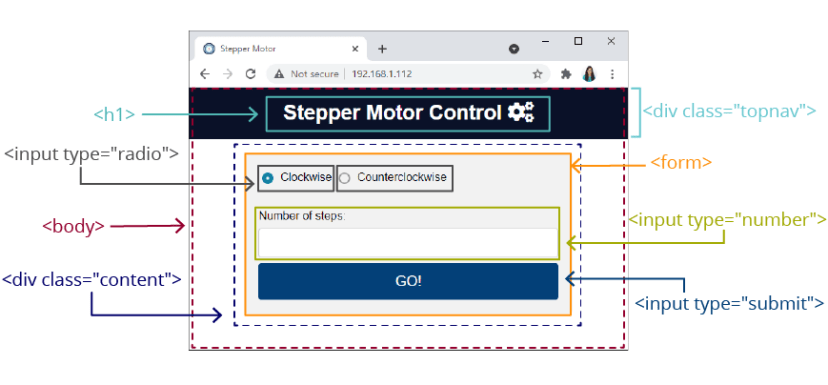The height and width of the screenshot is (385, 828).
Task: Open Chrome three-dot menu
Action: click(x=613, y=74)
